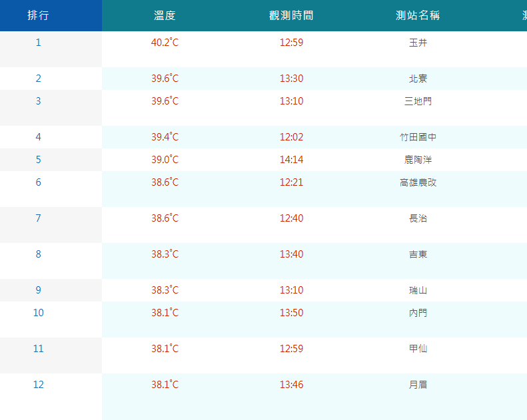Click observation time 13:46
Viewport: 527px width, 420px height.
pos(291,385)
